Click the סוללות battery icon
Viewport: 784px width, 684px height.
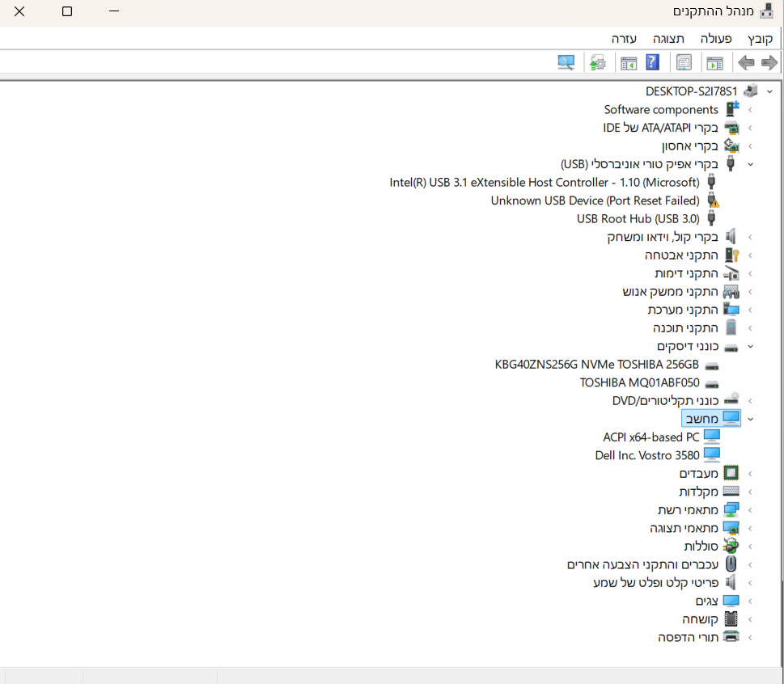tap(731, 546)
